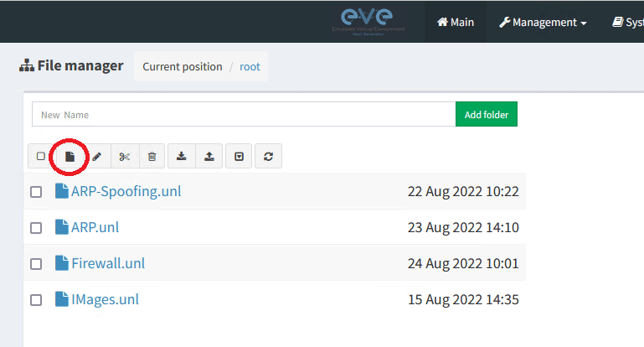Click the export download icon

tap(182, 156)
